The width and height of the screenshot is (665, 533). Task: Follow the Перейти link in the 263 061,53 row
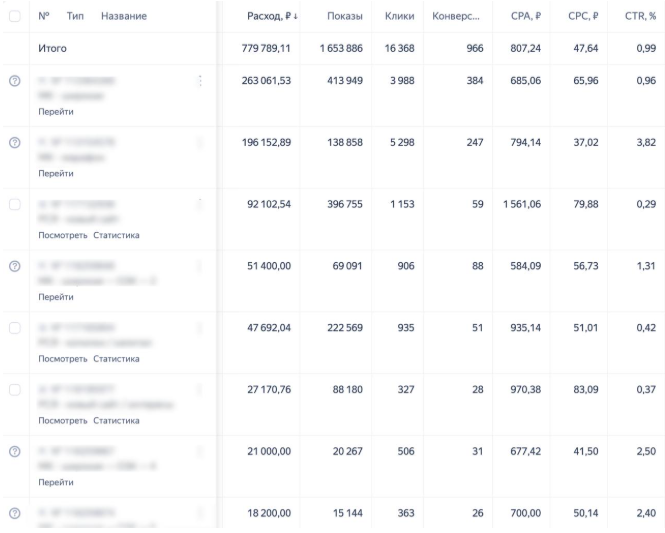(x=55, y=112)
